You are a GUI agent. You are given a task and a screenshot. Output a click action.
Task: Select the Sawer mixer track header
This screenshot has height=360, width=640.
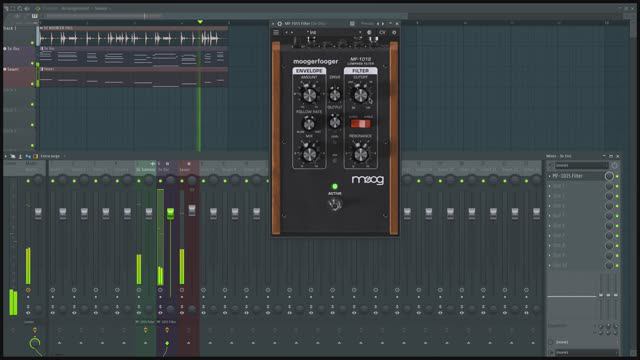click(x=188, y=169)
